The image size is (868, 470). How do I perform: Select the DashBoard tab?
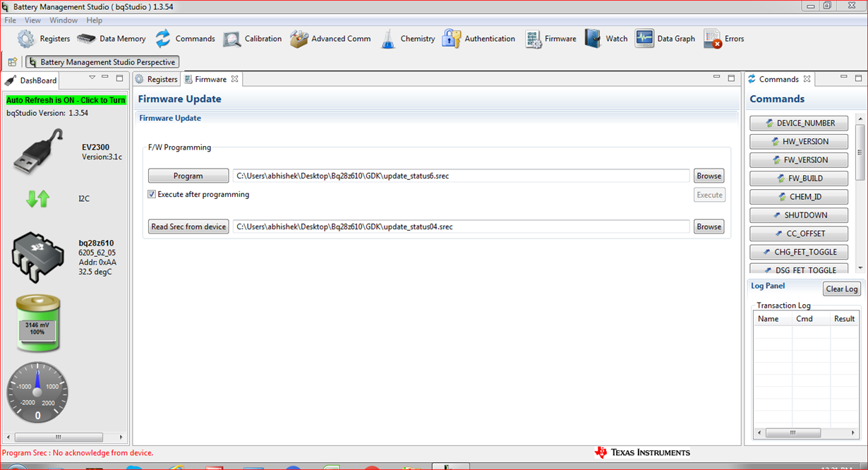(31, 80)
